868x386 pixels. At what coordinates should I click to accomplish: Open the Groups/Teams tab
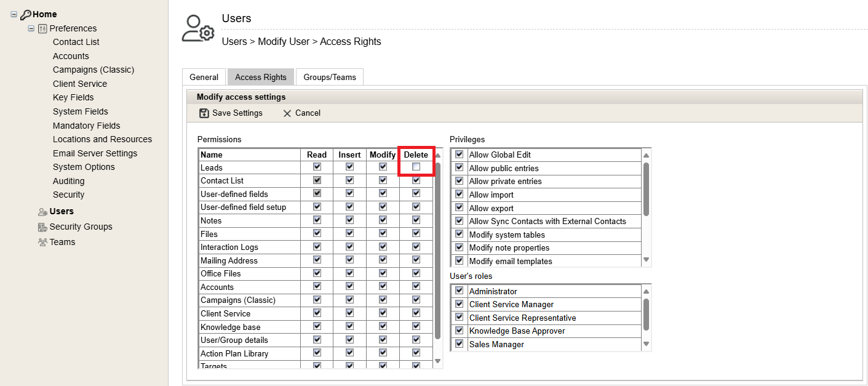pos(330,76)
